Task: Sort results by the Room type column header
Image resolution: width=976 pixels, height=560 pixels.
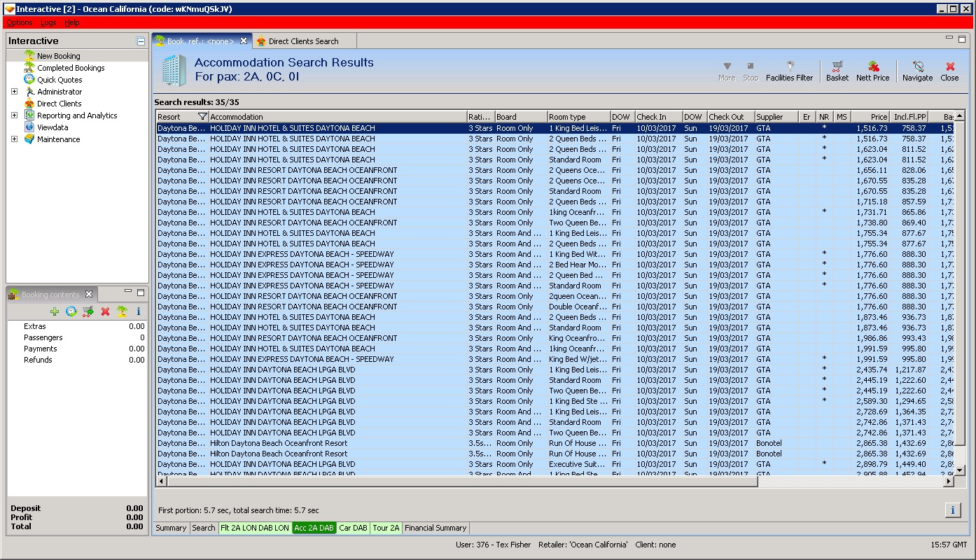Action: point(578,117)
